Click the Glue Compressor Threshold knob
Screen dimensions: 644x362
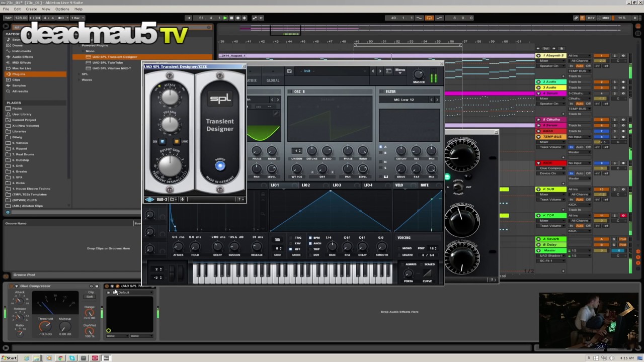pyautogui.click(x=45, y=326)
